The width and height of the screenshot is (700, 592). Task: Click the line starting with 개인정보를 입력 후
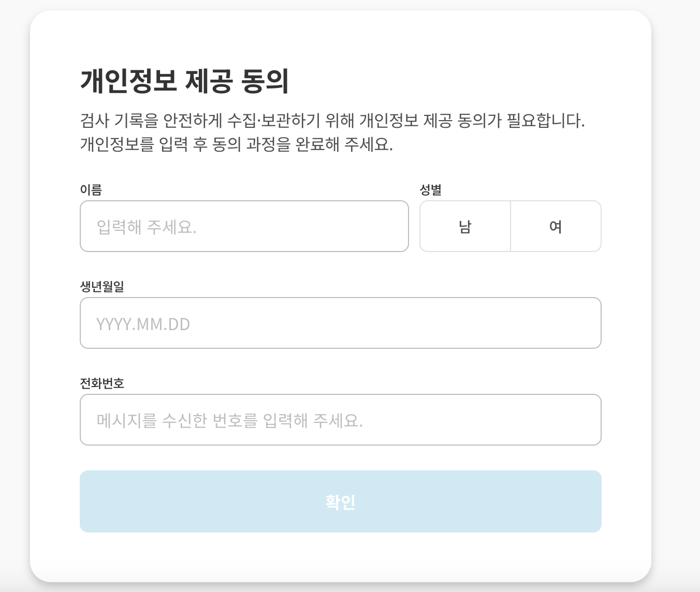point(237,144)
